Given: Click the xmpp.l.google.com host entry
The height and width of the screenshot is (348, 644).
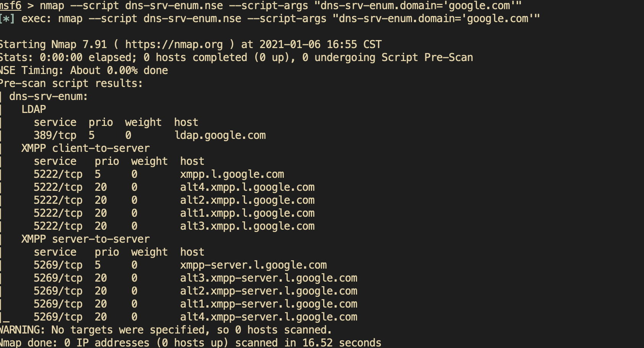Looking at the screenshot, I should (232, 174).
